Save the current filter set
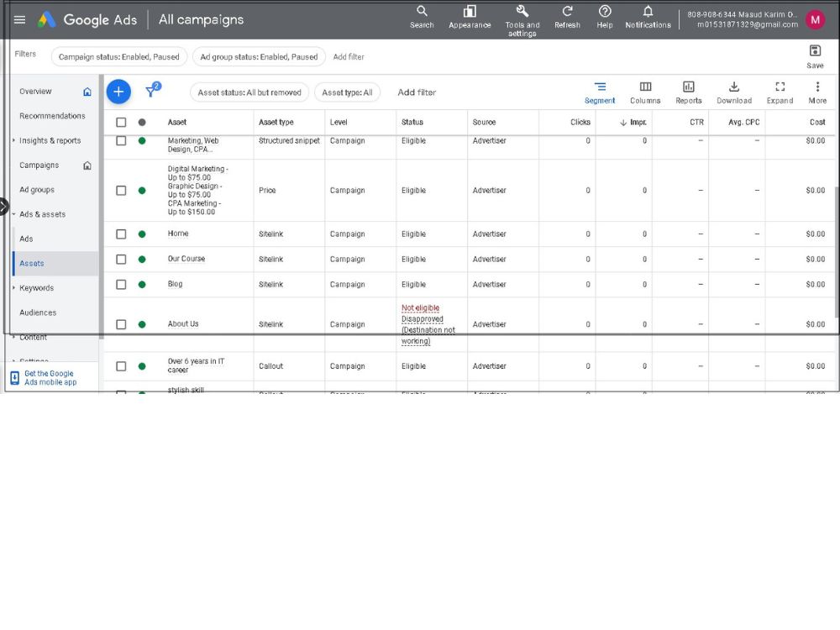840x630 pixels. [815, 57]
